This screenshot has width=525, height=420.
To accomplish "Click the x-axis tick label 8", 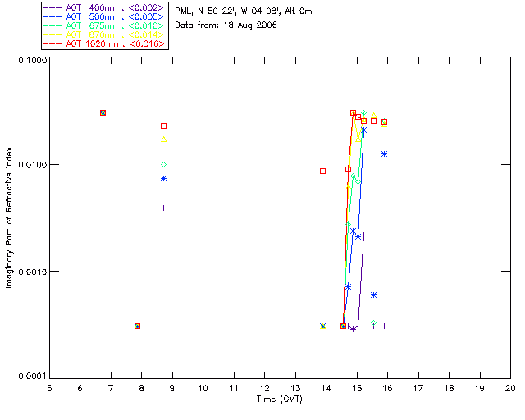I will tap(142, 388).
